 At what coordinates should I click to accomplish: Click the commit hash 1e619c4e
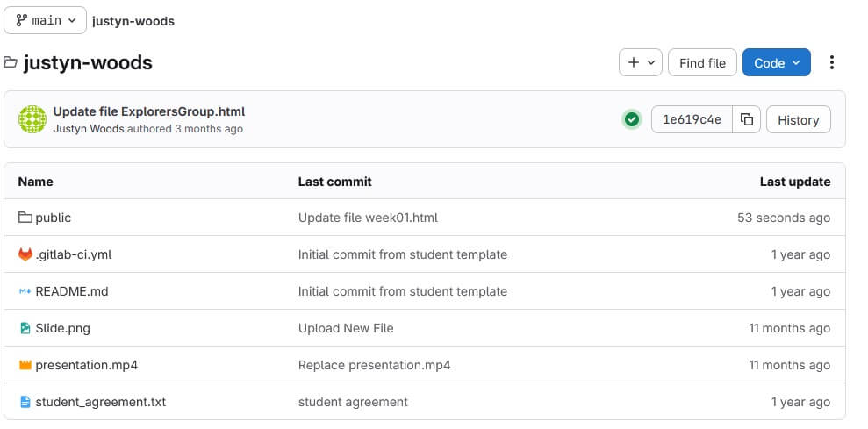(x=692, y=119)
